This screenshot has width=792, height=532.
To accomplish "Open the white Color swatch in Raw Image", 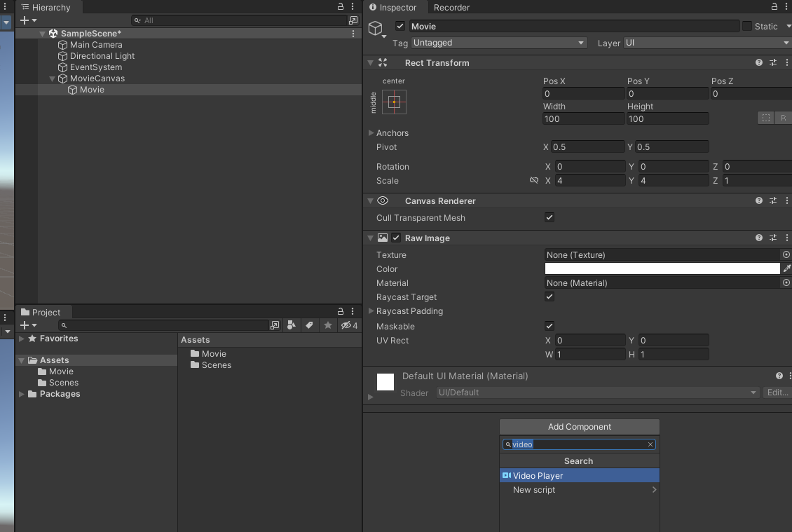I will 662,268.
